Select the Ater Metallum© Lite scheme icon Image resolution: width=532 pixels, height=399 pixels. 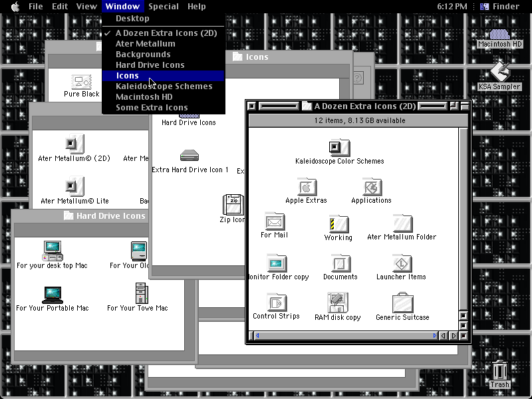point(74,186)
